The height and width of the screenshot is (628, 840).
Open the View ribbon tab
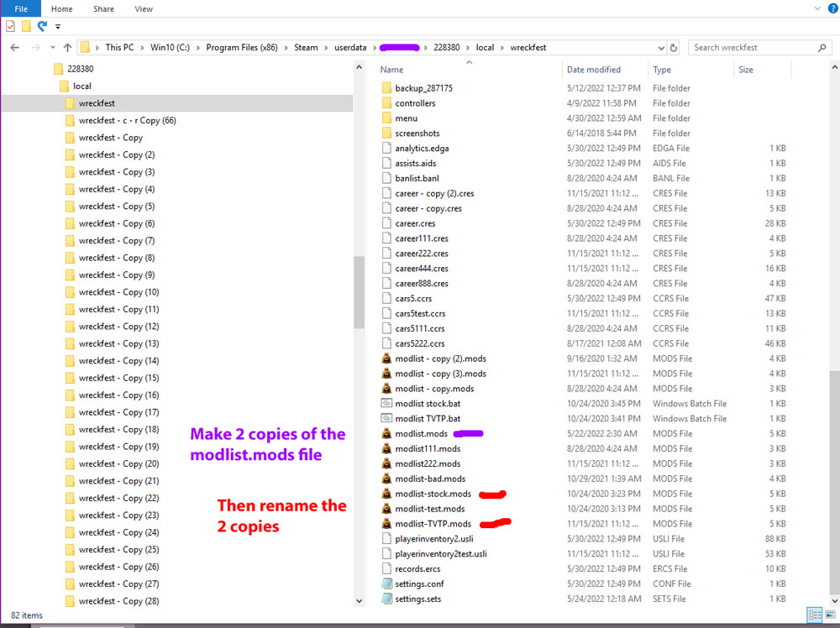(x=144, y=8)
